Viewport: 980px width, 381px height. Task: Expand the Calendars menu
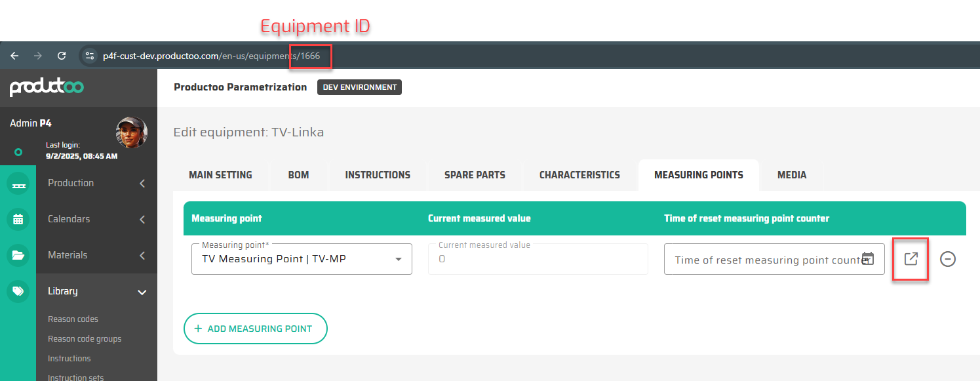tap(97, 220)
